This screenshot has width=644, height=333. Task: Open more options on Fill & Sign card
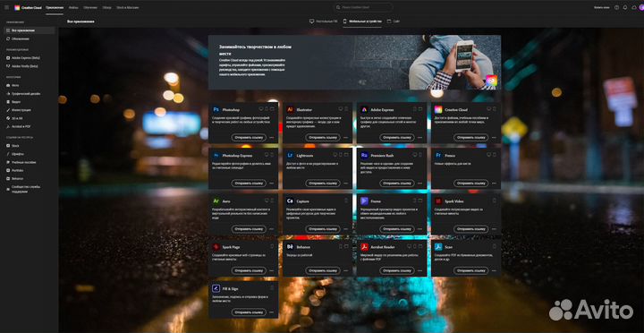pyautogui.click(x=272, y=312)
